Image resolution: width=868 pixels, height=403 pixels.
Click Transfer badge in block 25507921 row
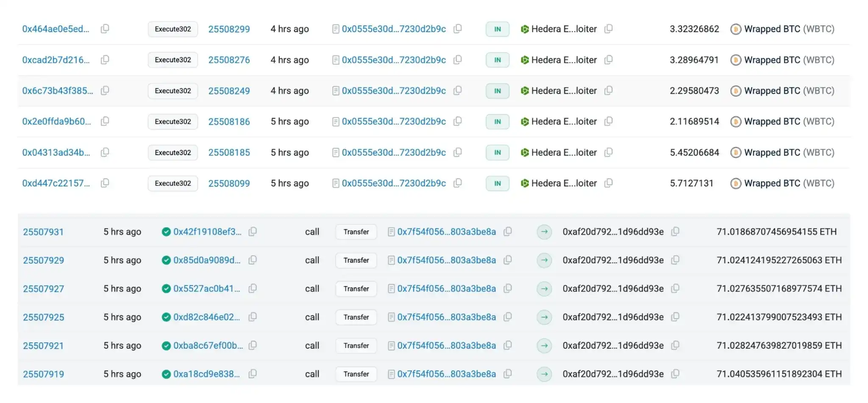(356, 346)
